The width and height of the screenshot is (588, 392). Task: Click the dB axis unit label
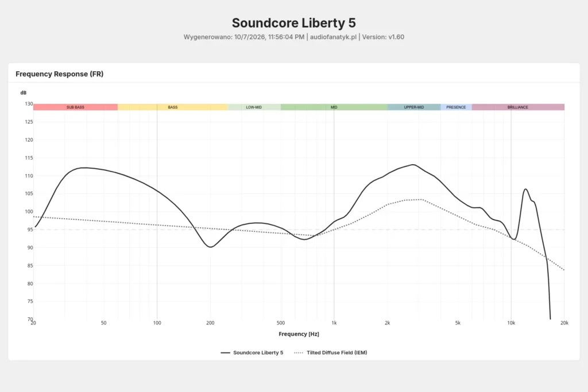pos(23,92)
